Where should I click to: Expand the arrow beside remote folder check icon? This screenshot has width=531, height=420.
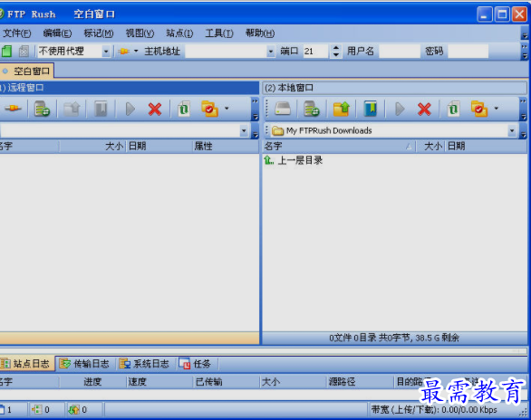(227, 109)
